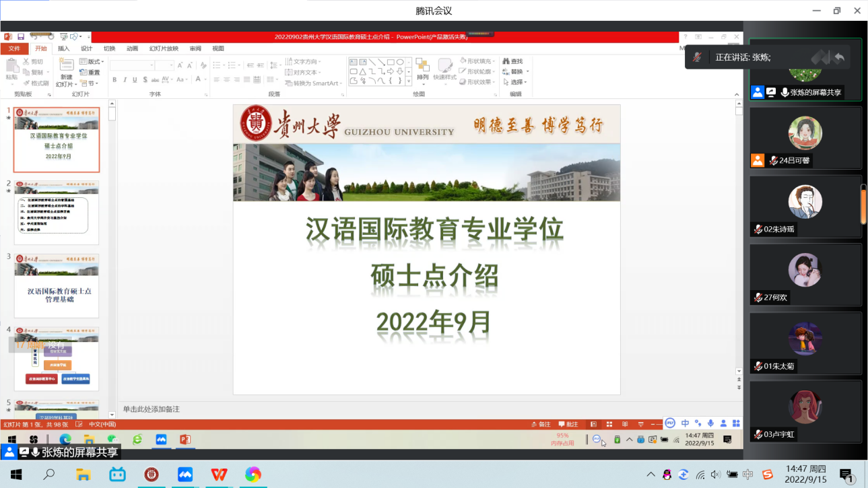Image resolution: width=868 pixels, height=488 pixels.
Task: Click the Notes (备注) status bar button
Action: [x=541, y=425]
